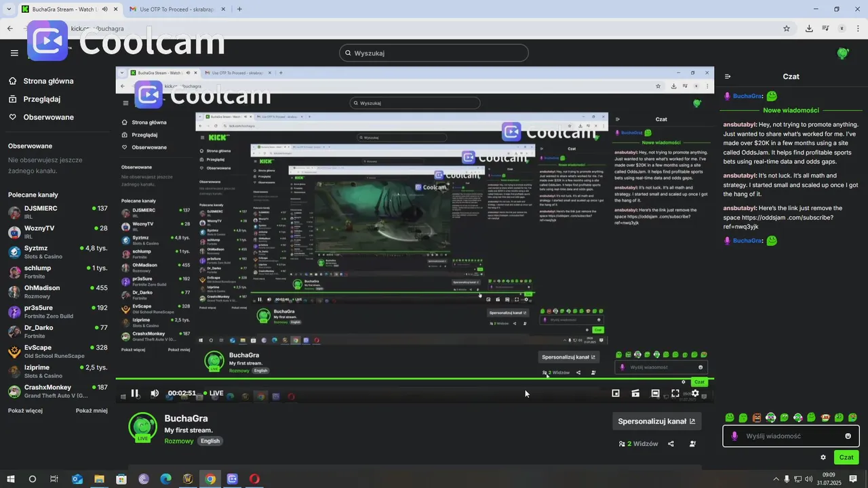Open the Chrome profile icon

(x=842, y=28)
